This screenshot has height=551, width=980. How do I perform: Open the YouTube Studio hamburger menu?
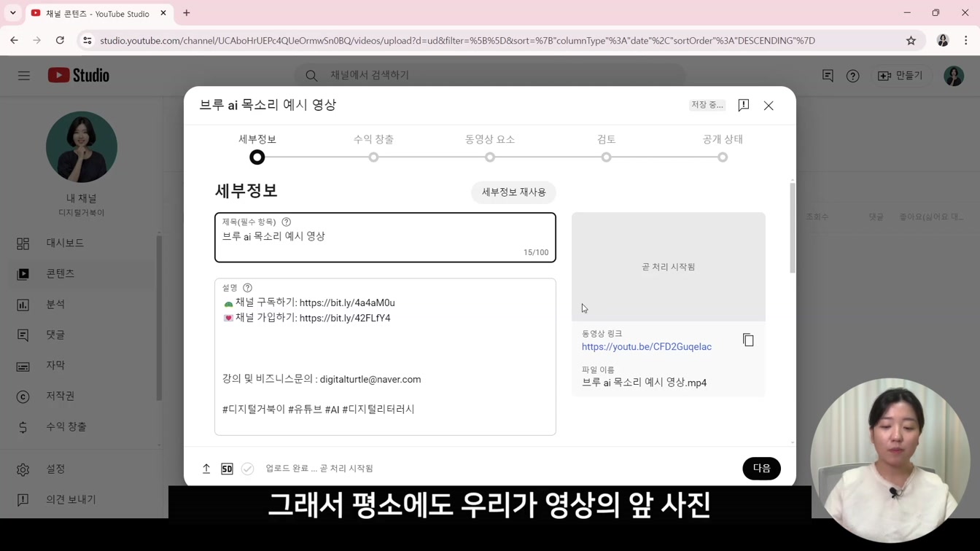[x=24, y=76]
